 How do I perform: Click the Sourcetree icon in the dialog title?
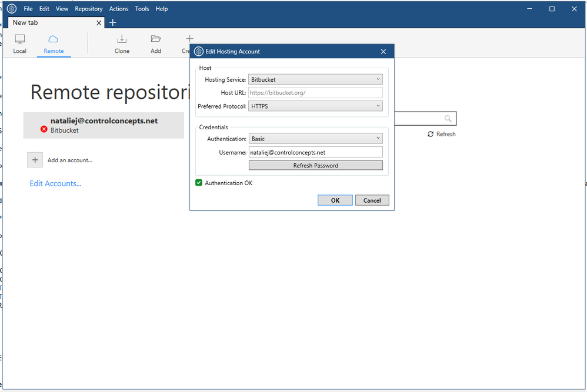click(x=199, y=52)
